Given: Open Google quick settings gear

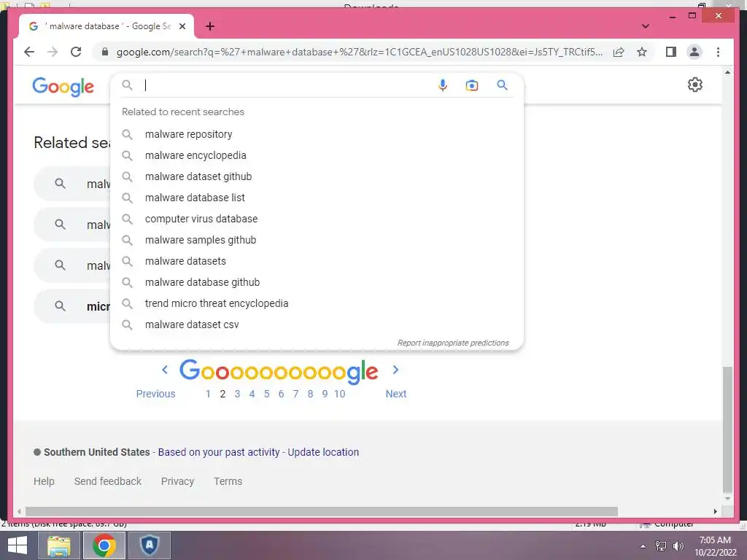Looking at the screenshot, I should pos(694,85).
